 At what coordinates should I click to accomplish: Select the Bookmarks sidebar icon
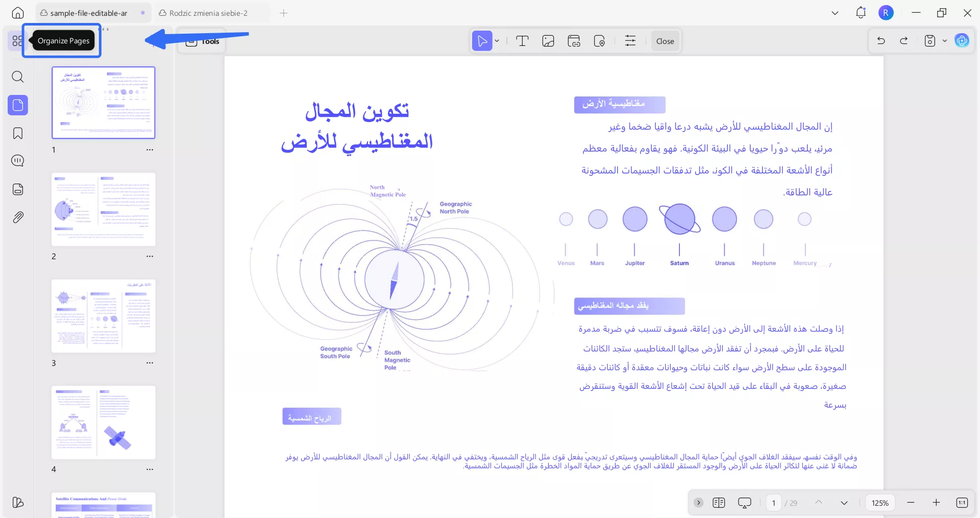click(18, 134)
